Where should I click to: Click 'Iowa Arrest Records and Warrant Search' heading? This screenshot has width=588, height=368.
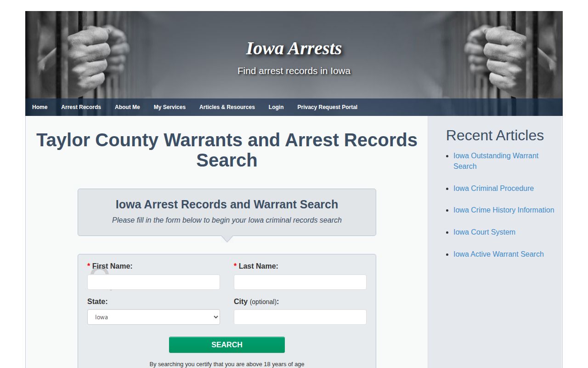(x=227, y=204)
